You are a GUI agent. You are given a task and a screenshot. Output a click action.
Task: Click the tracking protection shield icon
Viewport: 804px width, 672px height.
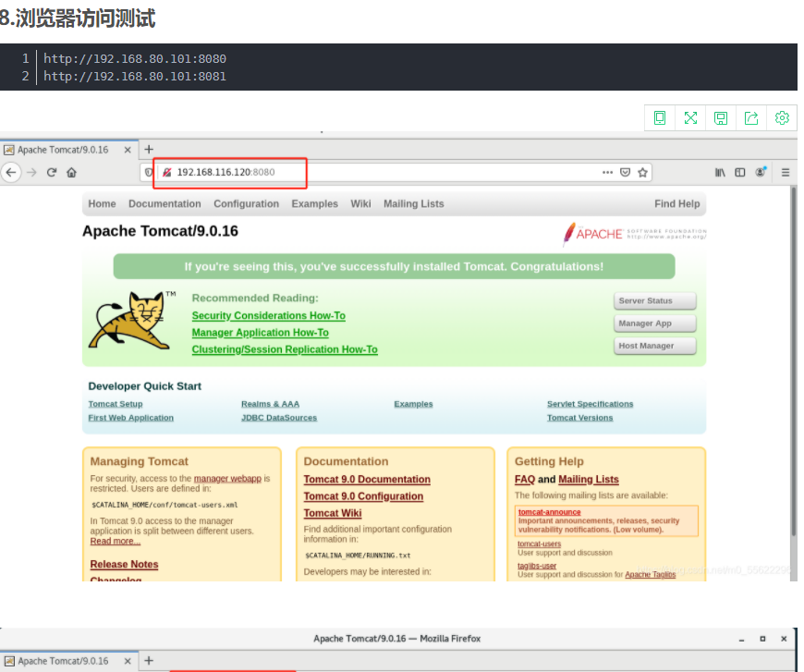149,172
